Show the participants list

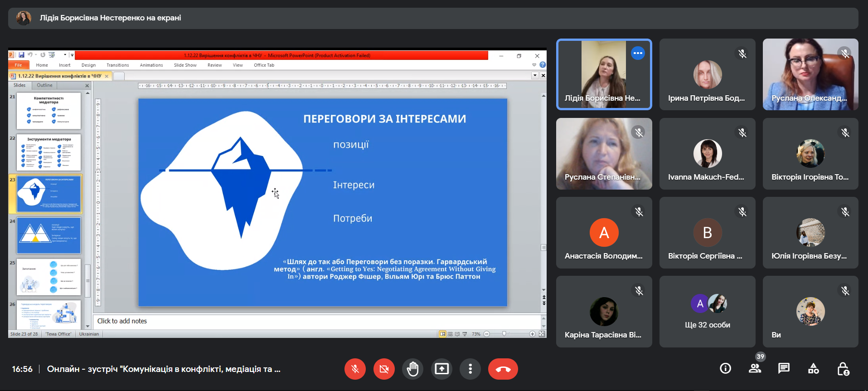click(x=755, y=368)
